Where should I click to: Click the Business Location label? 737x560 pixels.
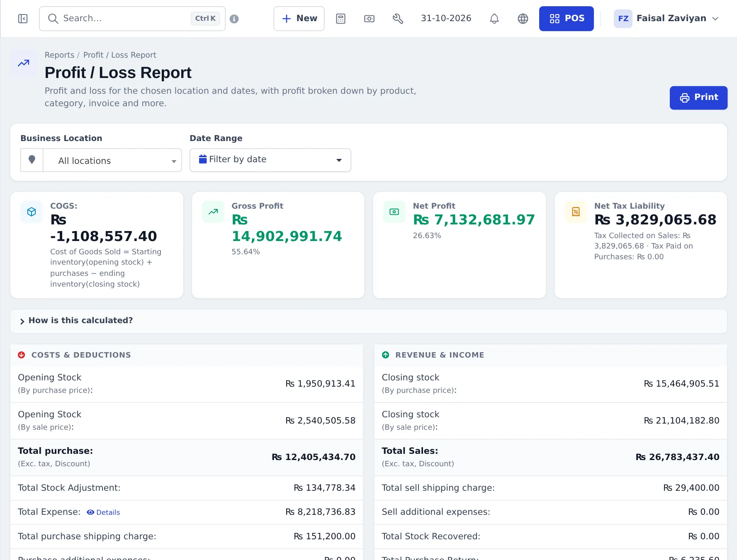click(x=61, y=138)
